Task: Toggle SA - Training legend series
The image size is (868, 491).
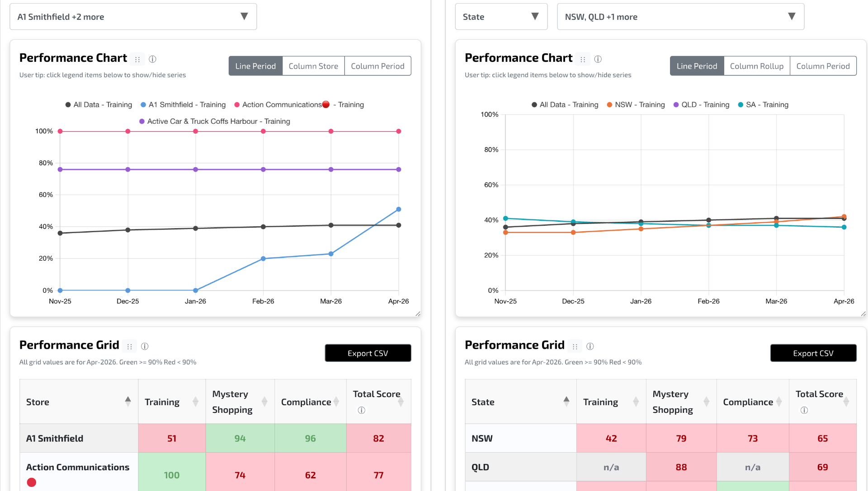Action: [763, 105]
